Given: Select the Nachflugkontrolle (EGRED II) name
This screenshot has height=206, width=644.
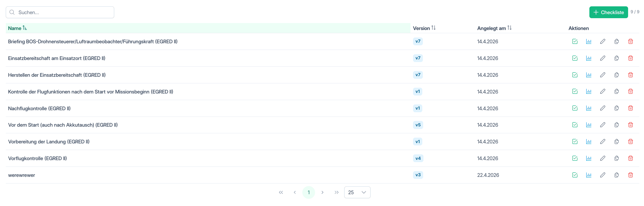Looking at the screenshot, I should [39, 108].
